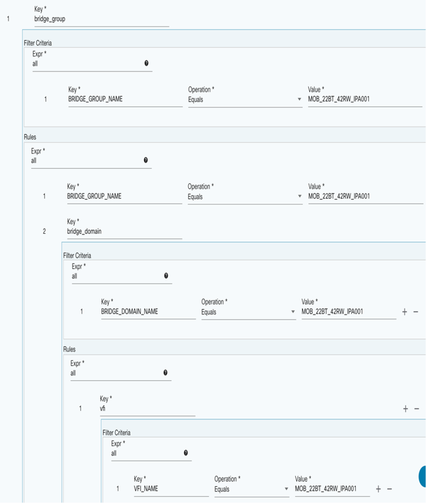427x504 pixels.
Task: Remove the BRIDGE_DOMAIN_NAME row with minus icon
Action: [416, 312]
